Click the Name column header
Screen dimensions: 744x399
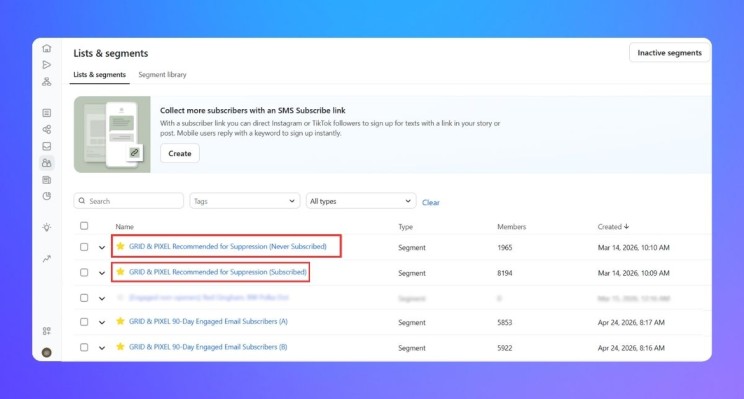coord(124,227)
